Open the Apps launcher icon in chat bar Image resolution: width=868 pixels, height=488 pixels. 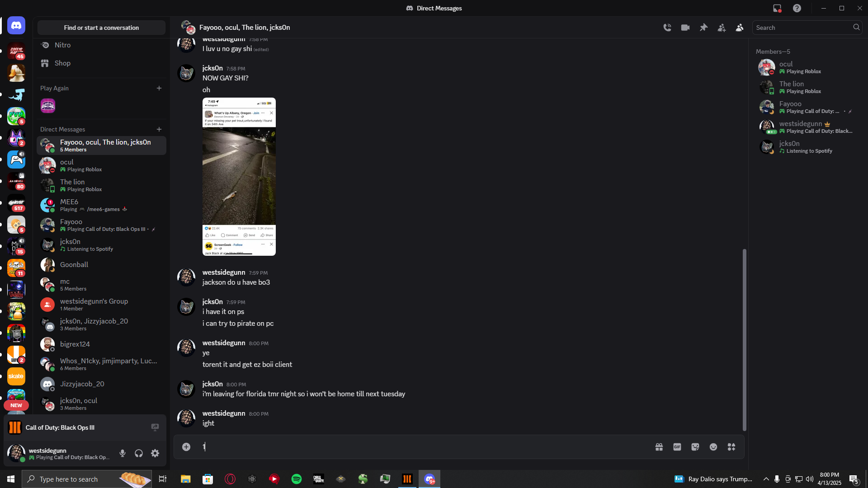point(731,447)
